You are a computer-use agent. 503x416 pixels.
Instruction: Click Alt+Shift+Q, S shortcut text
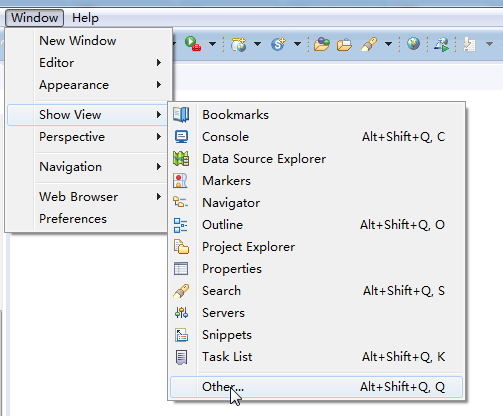[404, 291]
